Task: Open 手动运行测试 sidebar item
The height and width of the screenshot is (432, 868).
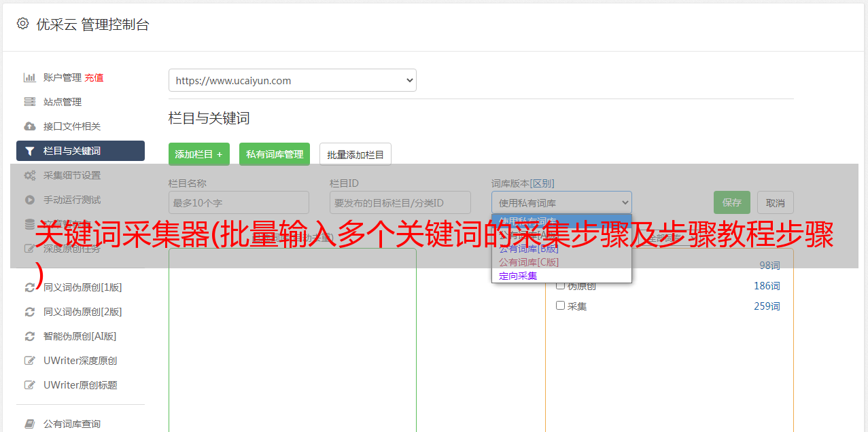Action: 72,200
